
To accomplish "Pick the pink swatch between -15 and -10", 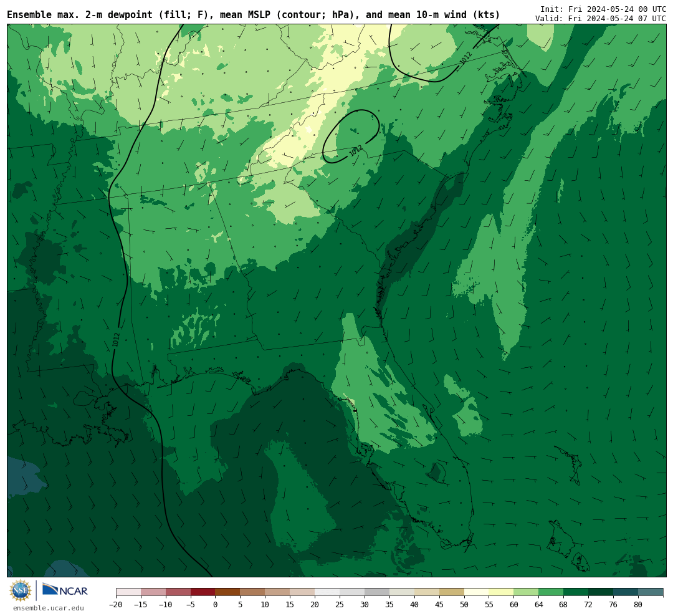I will pyautogui.click(x=153, y=592).
